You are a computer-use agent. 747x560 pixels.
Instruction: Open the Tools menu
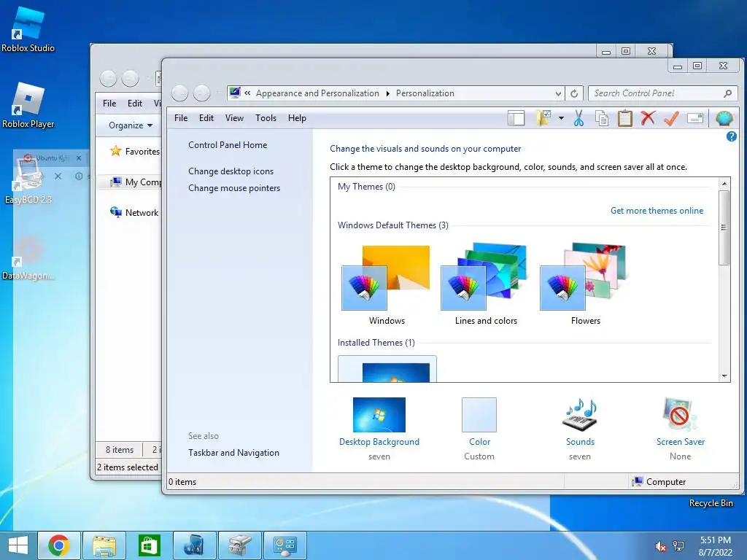pyautogui.click(x=266, y=118)
